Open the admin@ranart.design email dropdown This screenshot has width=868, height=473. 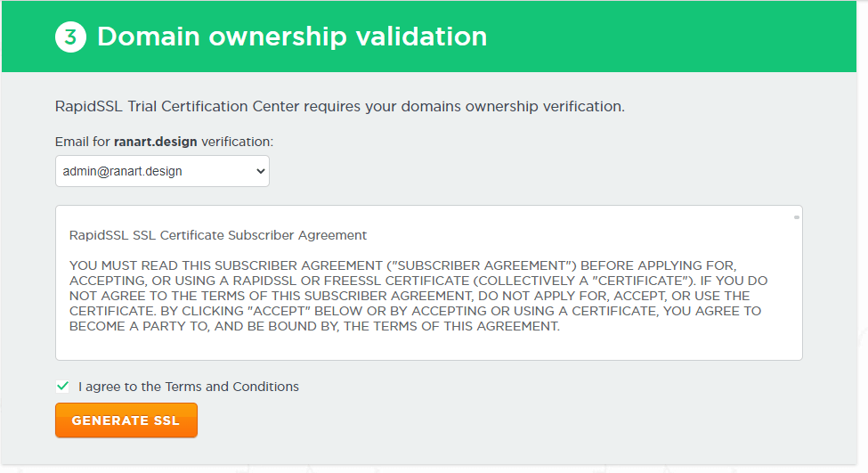point(162,171)
